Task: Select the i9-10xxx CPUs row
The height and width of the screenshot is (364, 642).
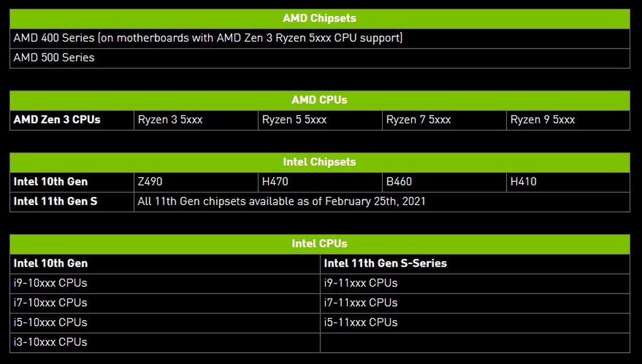Action: coord(51,283)
